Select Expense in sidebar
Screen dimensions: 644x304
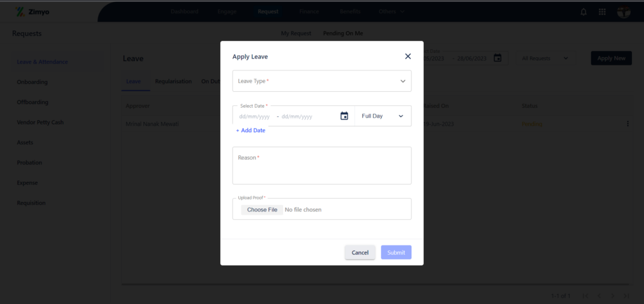(27, 183)
